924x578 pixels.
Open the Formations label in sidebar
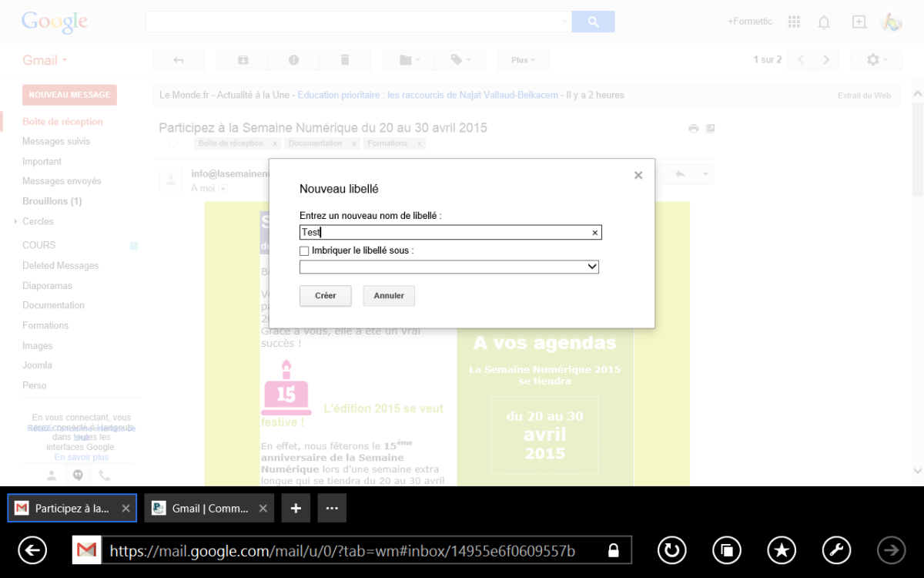(x=45, y=325)
